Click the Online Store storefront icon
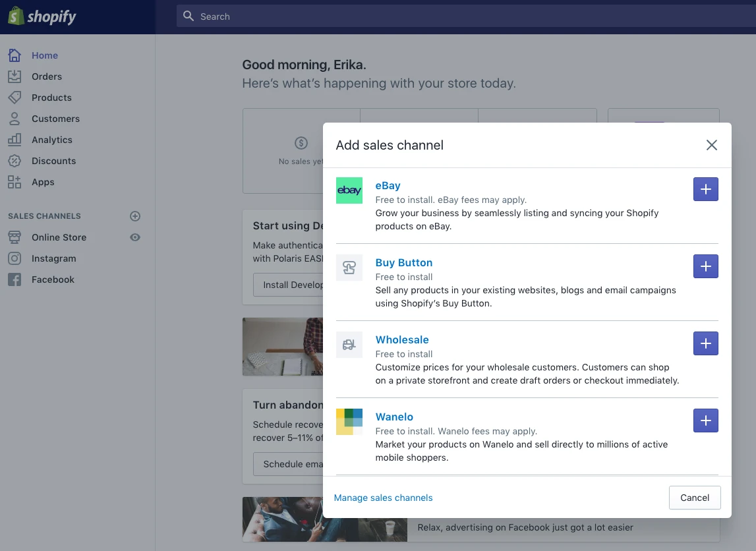 (x=15, y=237)
